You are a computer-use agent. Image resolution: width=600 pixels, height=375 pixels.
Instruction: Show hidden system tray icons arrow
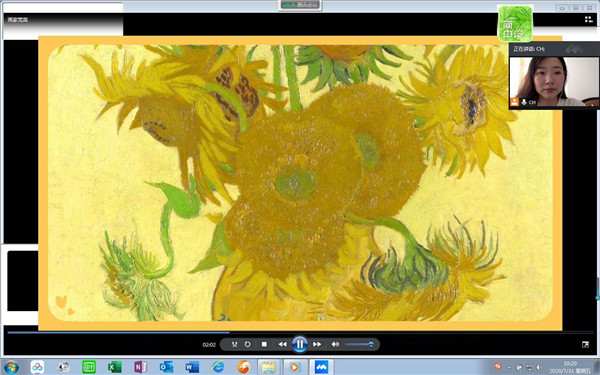tap(509, 367)
